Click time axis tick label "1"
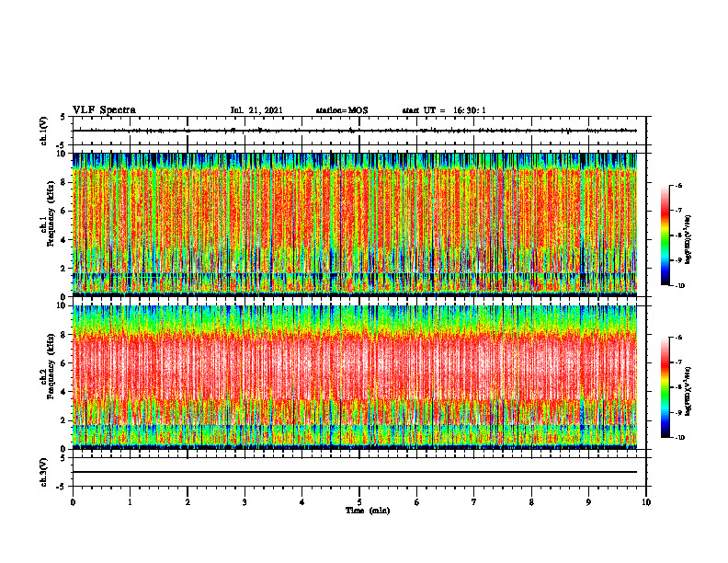728x563 pixels. 130,502
